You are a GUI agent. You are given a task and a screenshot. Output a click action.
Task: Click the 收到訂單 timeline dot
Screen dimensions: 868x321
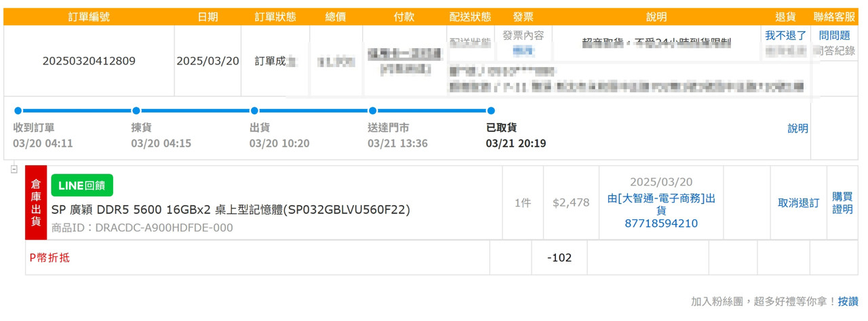[x=18, y=111]
